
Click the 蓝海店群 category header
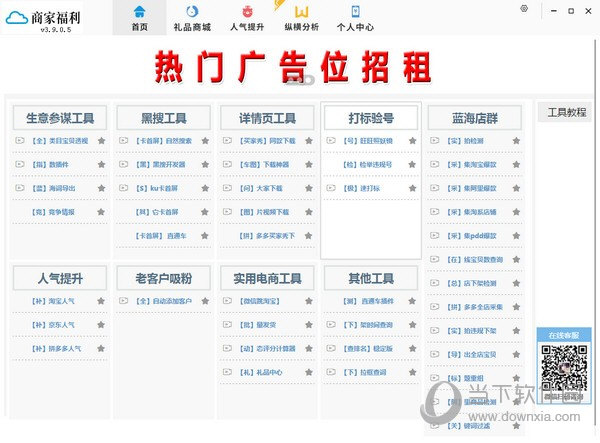[x=475, y=118]
